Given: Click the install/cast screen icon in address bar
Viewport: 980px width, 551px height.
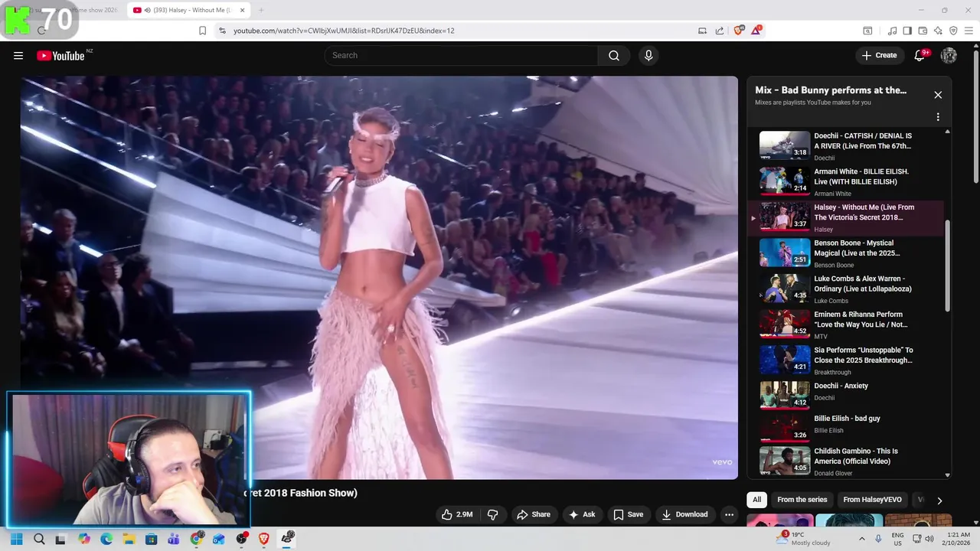Looking at the screenshot, I should pyautogui.click(x=702, y=31).
